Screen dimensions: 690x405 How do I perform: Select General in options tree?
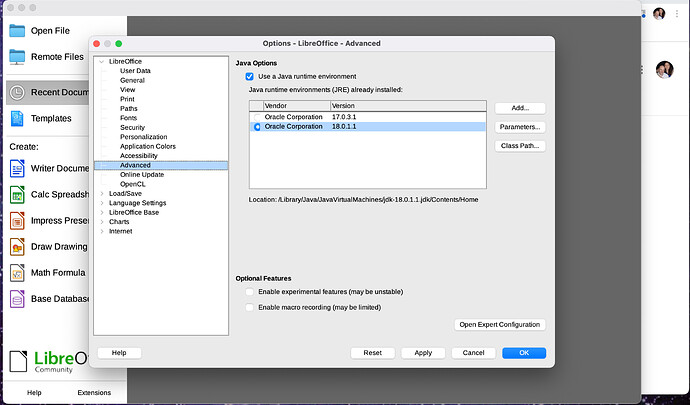[x=132, y=81]
